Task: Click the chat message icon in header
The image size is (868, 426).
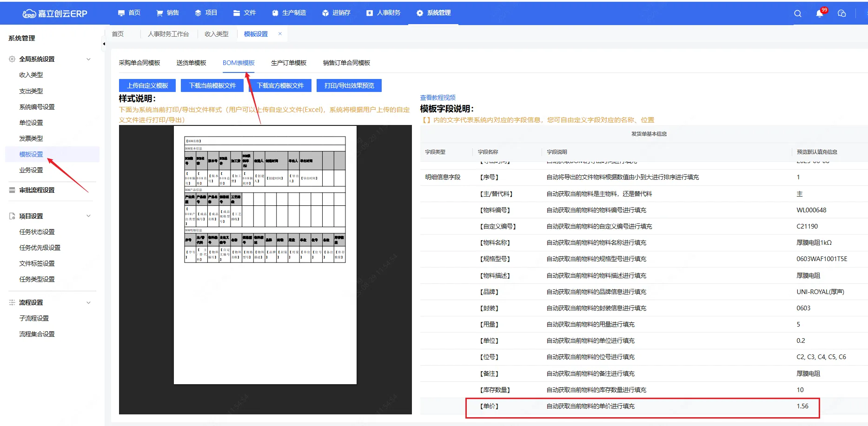Action: click(841, 13)
